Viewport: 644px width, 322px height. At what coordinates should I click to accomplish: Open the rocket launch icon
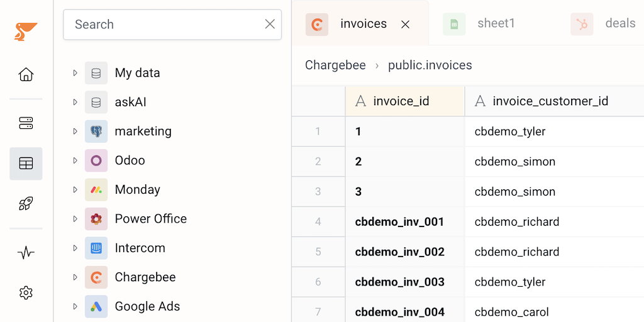[26, 204]
